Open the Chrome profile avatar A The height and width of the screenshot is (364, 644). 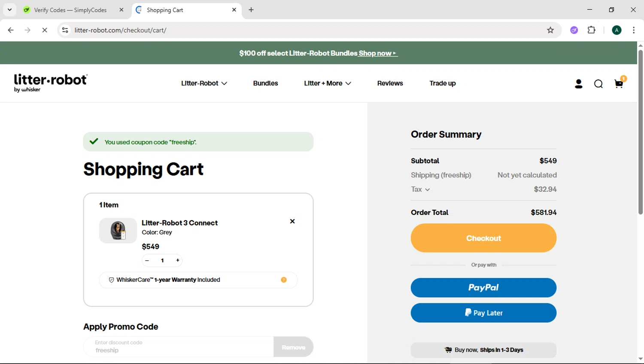coord(617,30)
